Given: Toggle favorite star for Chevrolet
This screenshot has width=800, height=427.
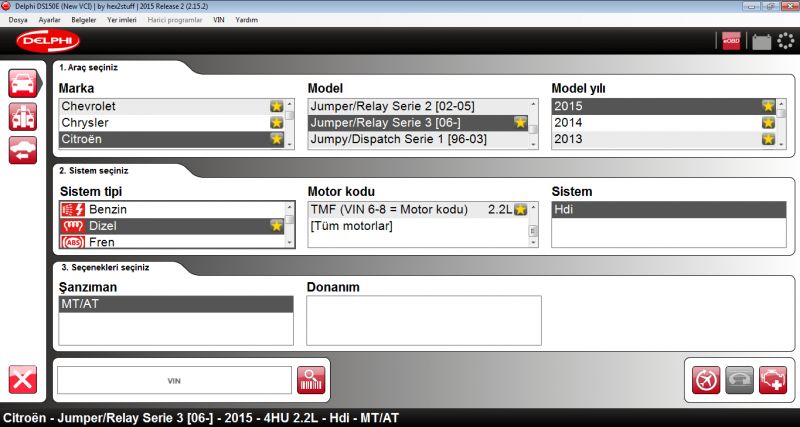Looking at the screenshot, I should click(x=276, y=106).
